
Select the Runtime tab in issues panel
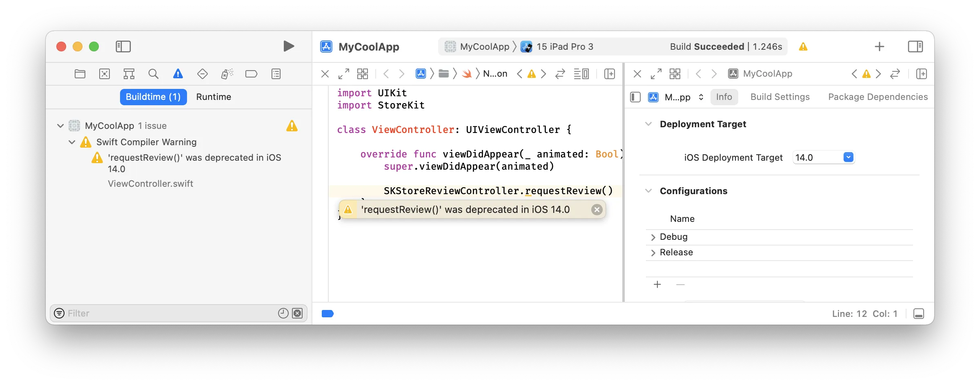tap(214, 97)
